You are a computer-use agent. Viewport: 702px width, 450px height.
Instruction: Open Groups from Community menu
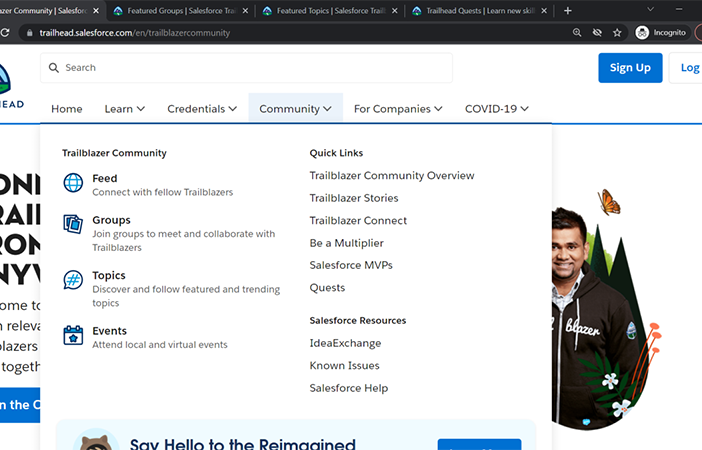coord(111,220)
